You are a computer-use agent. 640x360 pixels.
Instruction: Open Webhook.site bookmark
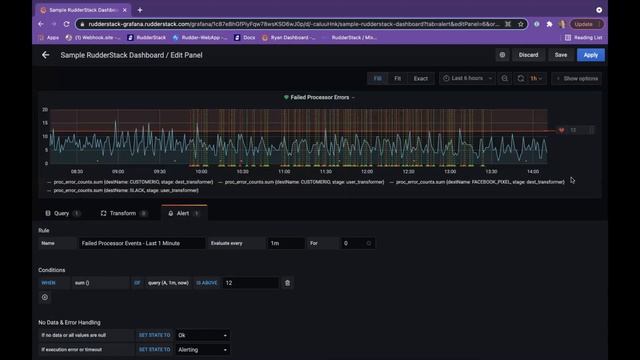point(93,38)
